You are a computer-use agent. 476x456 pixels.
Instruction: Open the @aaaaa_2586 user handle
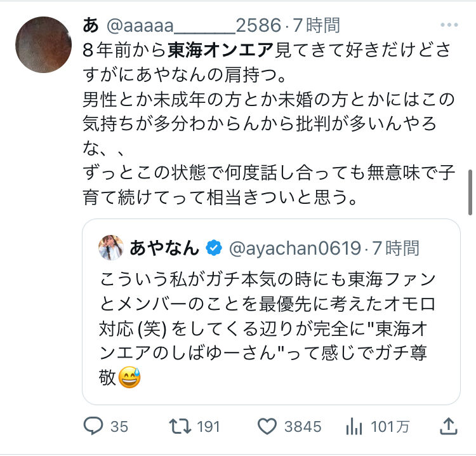coord(194,25)
